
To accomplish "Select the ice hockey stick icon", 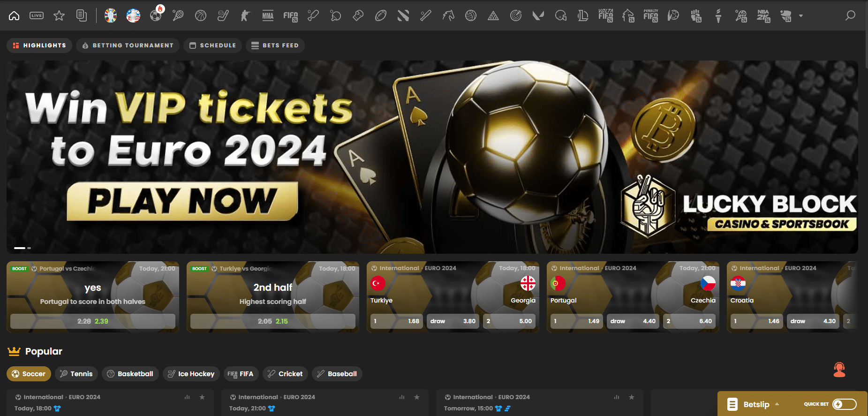I will 223,15.
